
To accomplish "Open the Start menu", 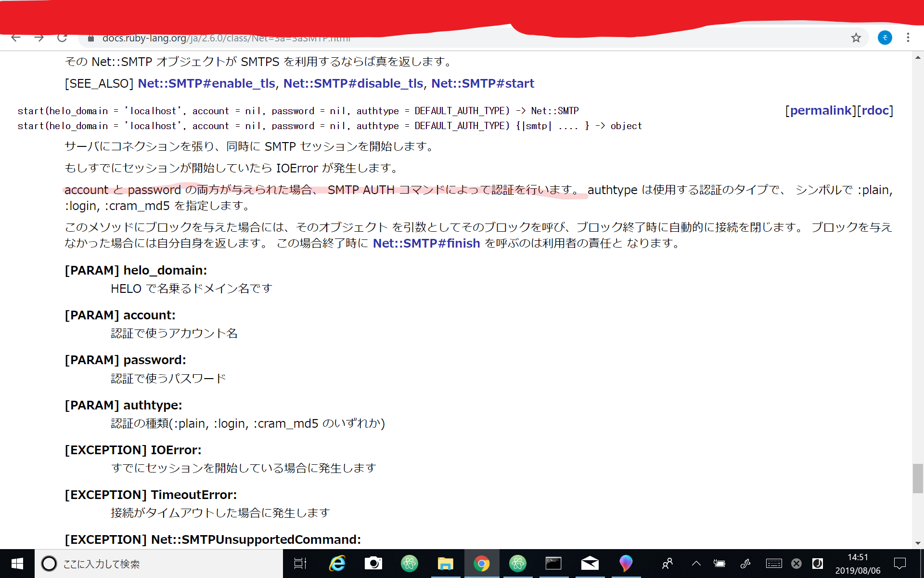I will click(16, 563).
